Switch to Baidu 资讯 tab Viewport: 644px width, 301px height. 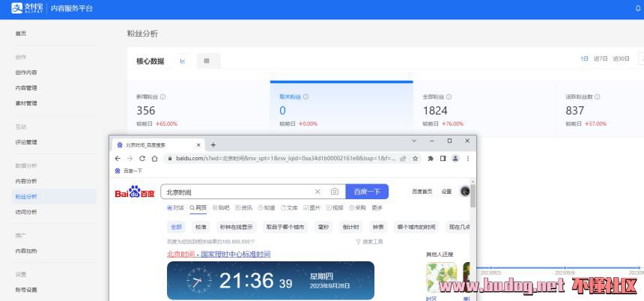[x=244, y=208]
